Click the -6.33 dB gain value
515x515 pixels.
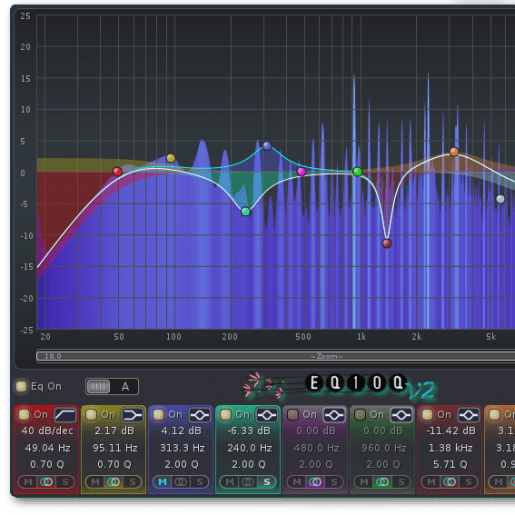click(x=249, y=431)
